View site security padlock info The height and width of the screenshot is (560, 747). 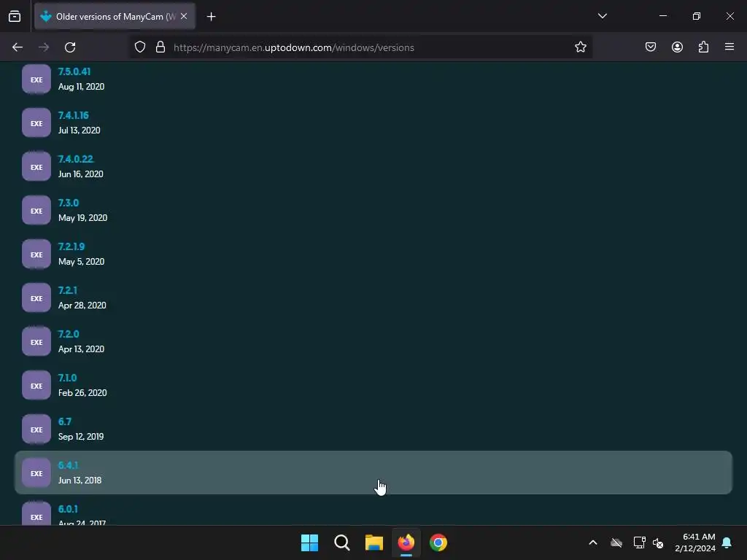[x=160, y=47]
